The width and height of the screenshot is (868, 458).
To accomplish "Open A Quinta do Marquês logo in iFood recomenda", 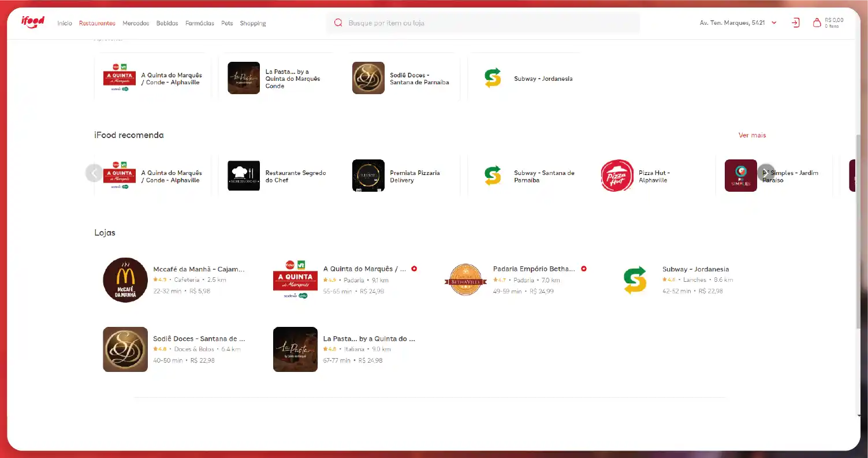I will tap(120, 176).
